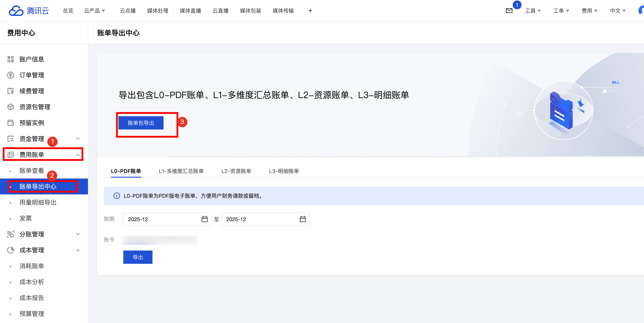Expand the 资金管理 menu chevron
The image size is (644, 323).
[78, 139]
